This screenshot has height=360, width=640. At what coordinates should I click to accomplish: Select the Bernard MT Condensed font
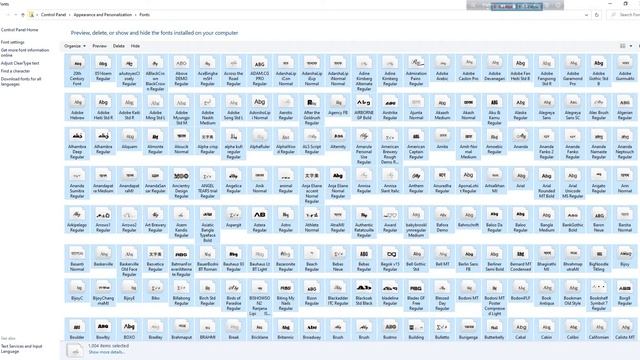520,260
